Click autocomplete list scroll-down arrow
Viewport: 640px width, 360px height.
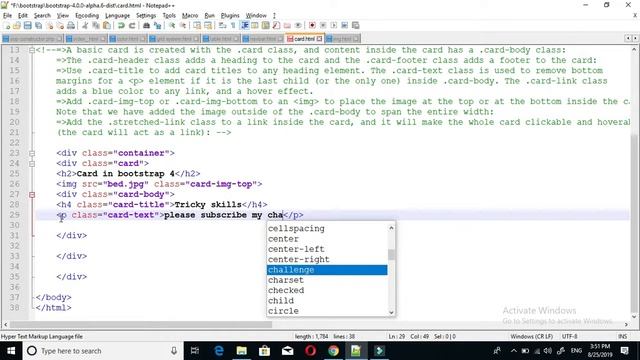click(391, 312)
